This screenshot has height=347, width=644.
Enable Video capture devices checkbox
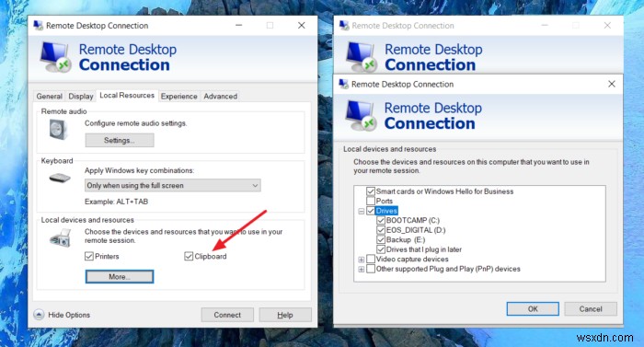tap(371, 259)
